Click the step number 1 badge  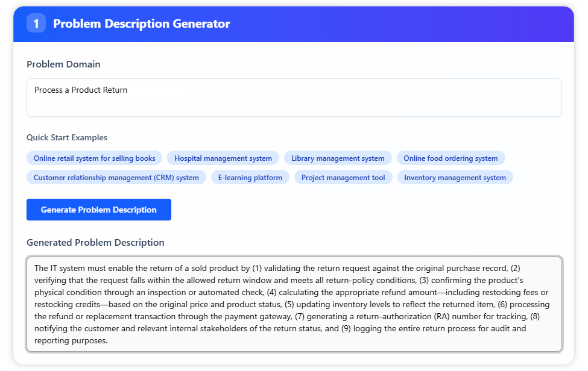point(36,23)
